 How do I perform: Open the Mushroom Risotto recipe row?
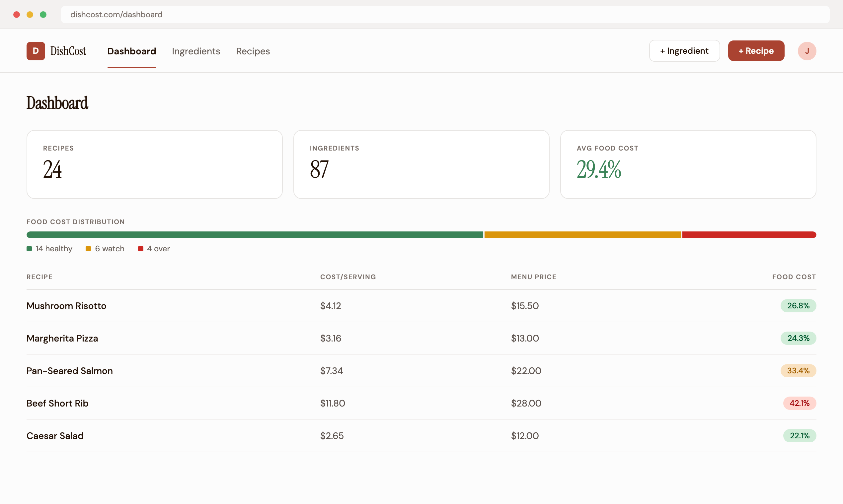67,306
